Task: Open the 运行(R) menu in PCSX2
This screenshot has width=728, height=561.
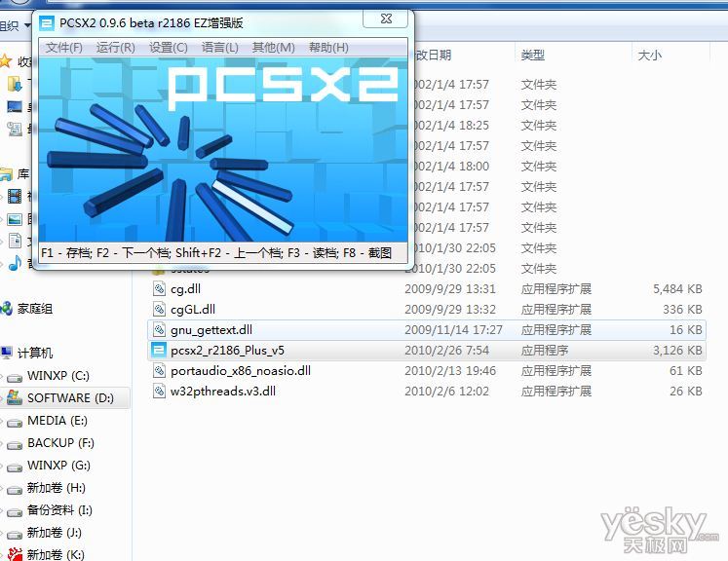Action: point(116,48)
